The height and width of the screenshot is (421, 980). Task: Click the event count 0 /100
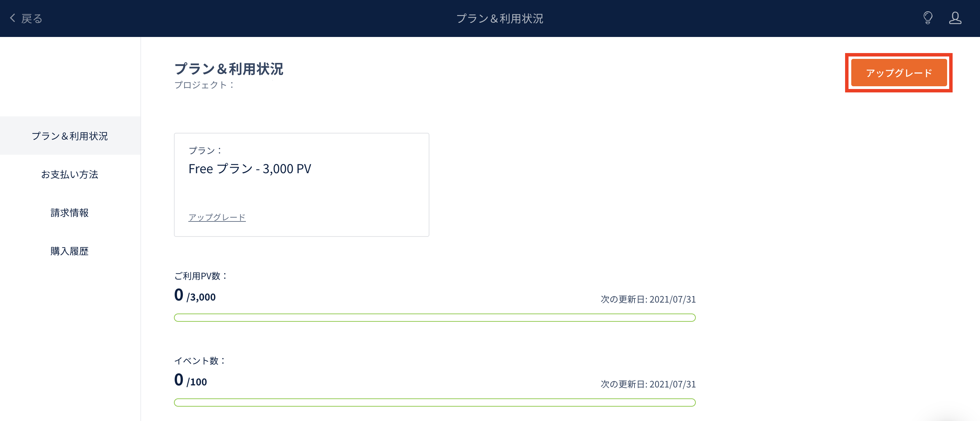tap(191, 380)
